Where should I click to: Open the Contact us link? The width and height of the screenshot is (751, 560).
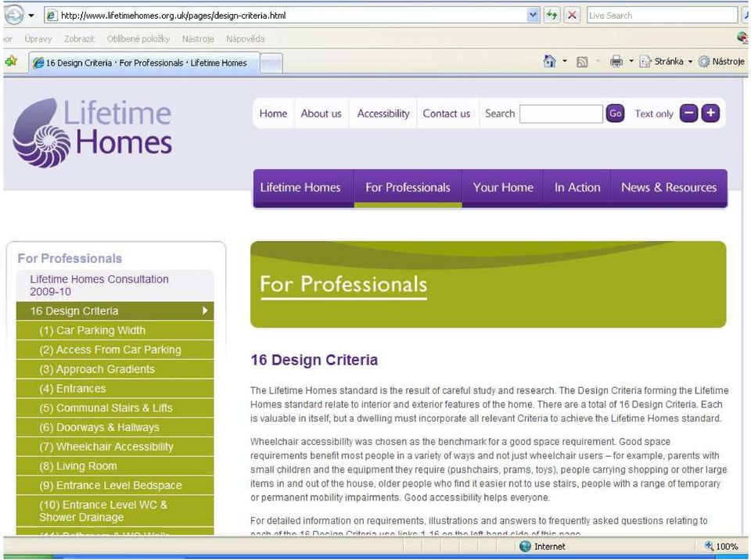447,113
